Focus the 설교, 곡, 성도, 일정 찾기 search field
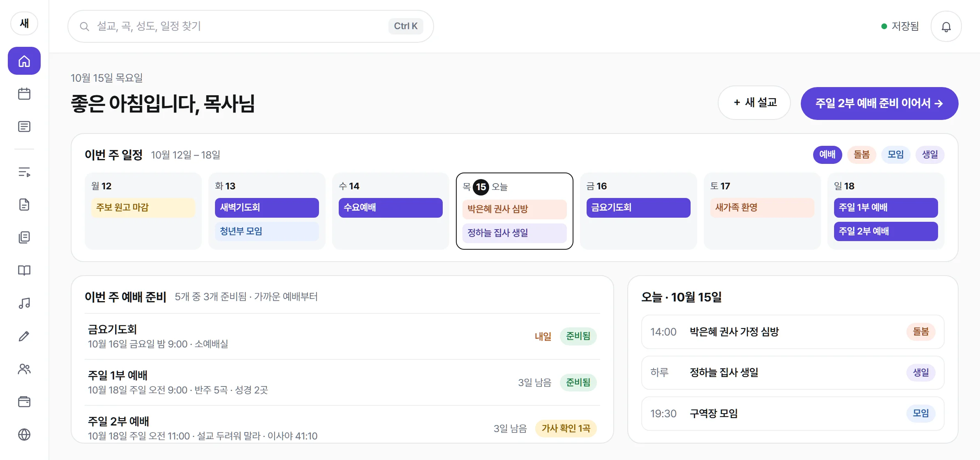 (x=250, y=26)
